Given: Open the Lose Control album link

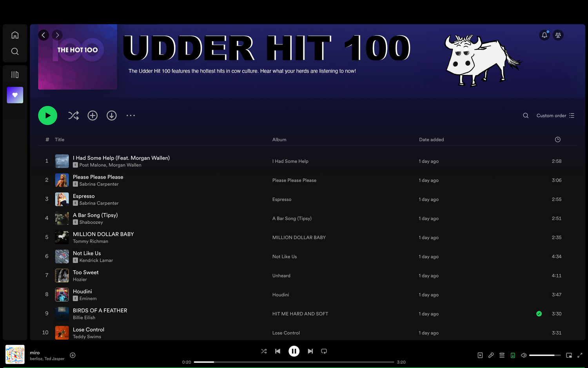Looking at the screenshot, I should click(x=286, y=333).
